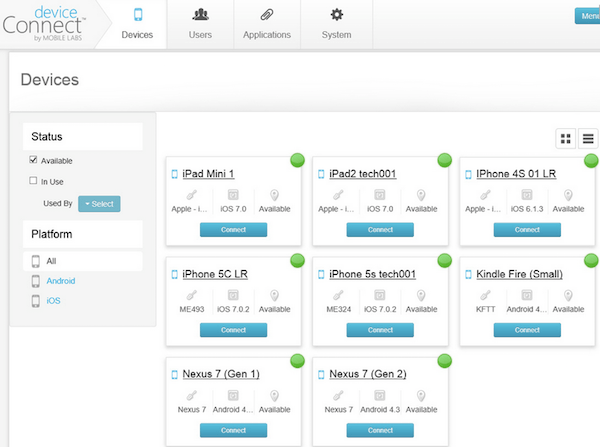Open the Applications tab
This screenshot has height=447, width=600.
[x=267, y=24]
